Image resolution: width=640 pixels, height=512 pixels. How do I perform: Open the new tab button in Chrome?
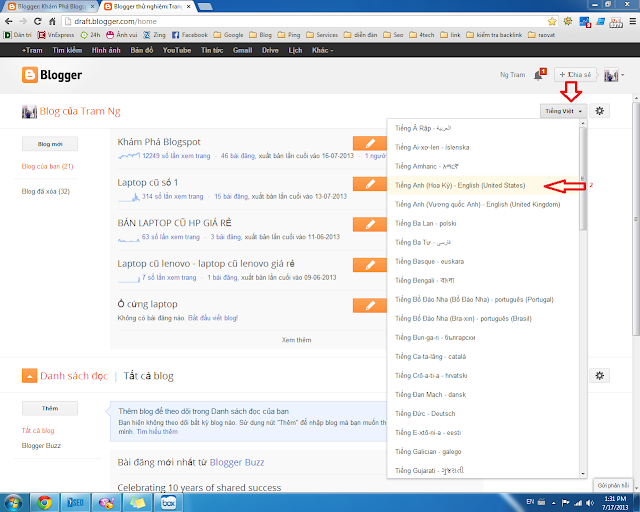(205, 7)
